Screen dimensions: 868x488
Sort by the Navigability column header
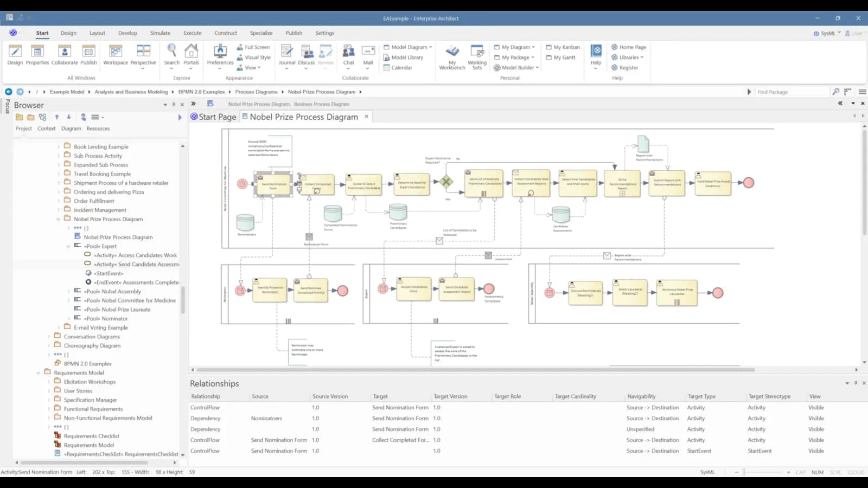[641, 396]
